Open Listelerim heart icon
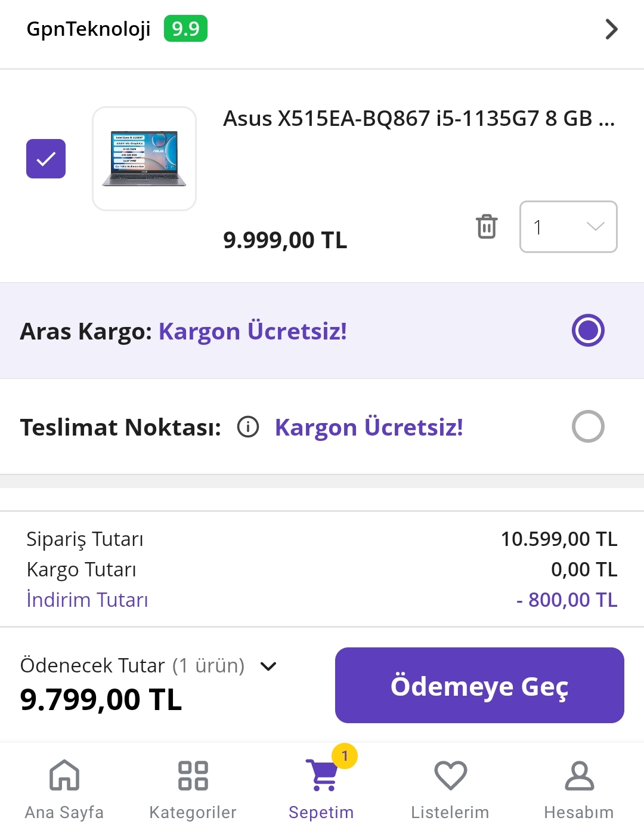Viewport: 644px width, 827px height. (x=450, y=775)
